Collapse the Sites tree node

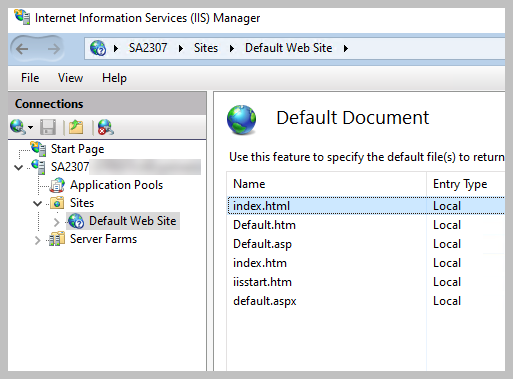coord(38,203)
